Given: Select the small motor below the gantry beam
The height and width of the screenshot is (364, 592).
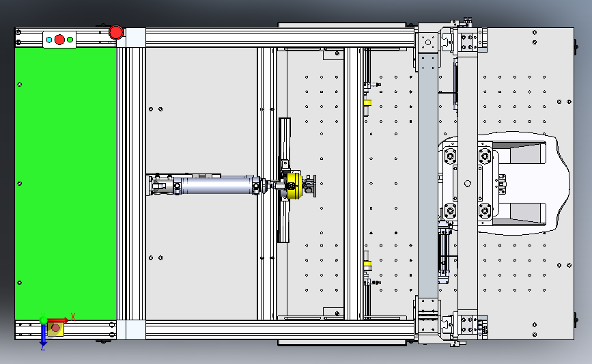Looking at the screenshot, I should [444, 253].
